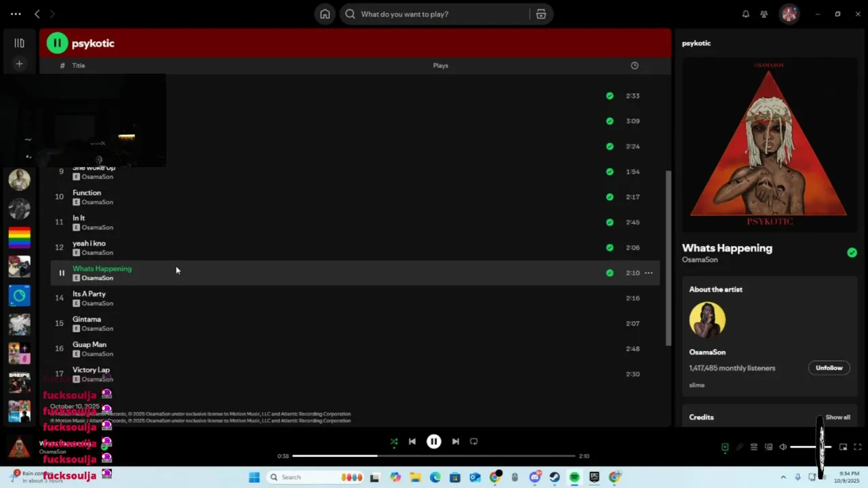
Task: Open Connect to a device
Action: [768, 447]
